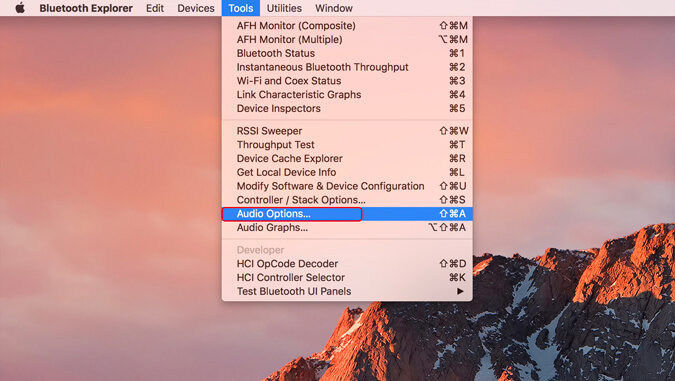The width and height of the screenshot is (675, 381).
Task: Open Device Cache Explorer
Action: click(x=347, y=158)
